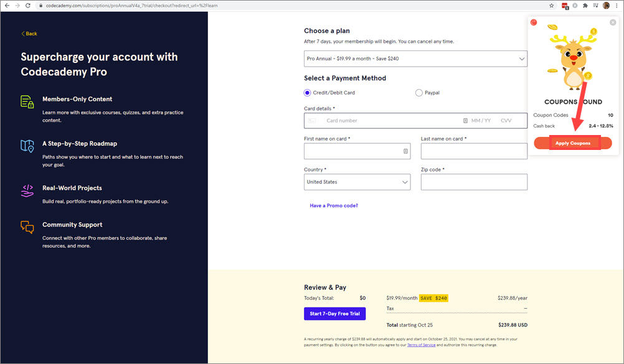The image size is (624, 364).
Task: Click the First name on card field
Action: coord(357,151)
